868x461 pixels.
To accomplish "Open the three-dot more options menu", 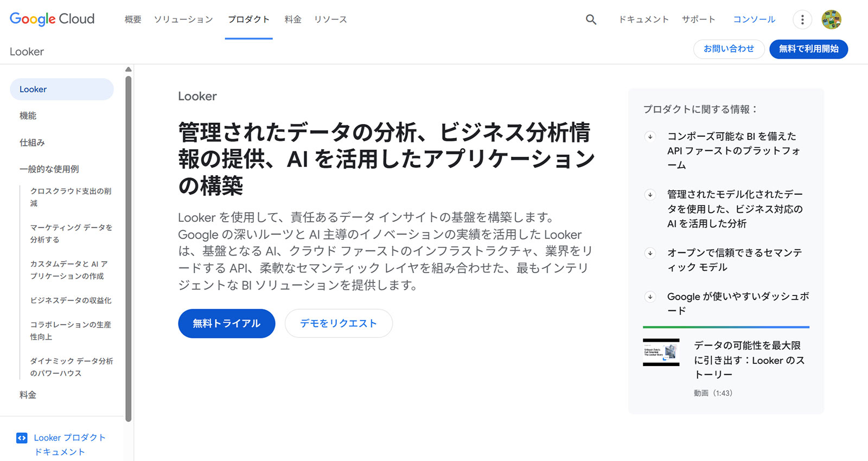I will [802, 20].
